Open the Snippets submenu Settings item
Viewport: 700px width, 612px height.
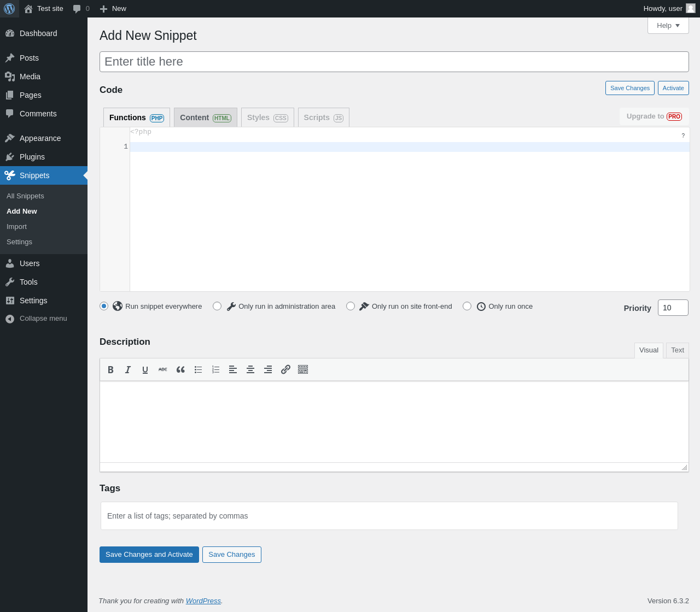(19, 242)
